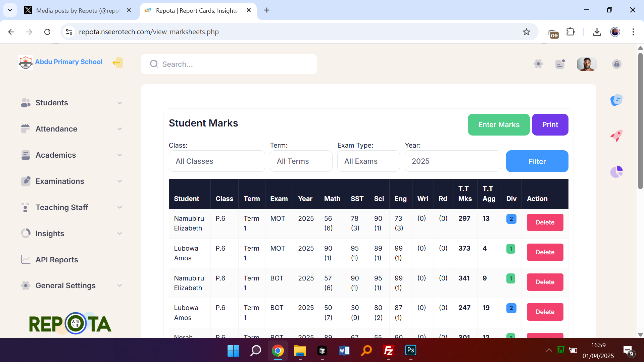Viewport: 644px width, 362px height.
Task: Bookmark this page with the star icon
Action: point(526,32)
